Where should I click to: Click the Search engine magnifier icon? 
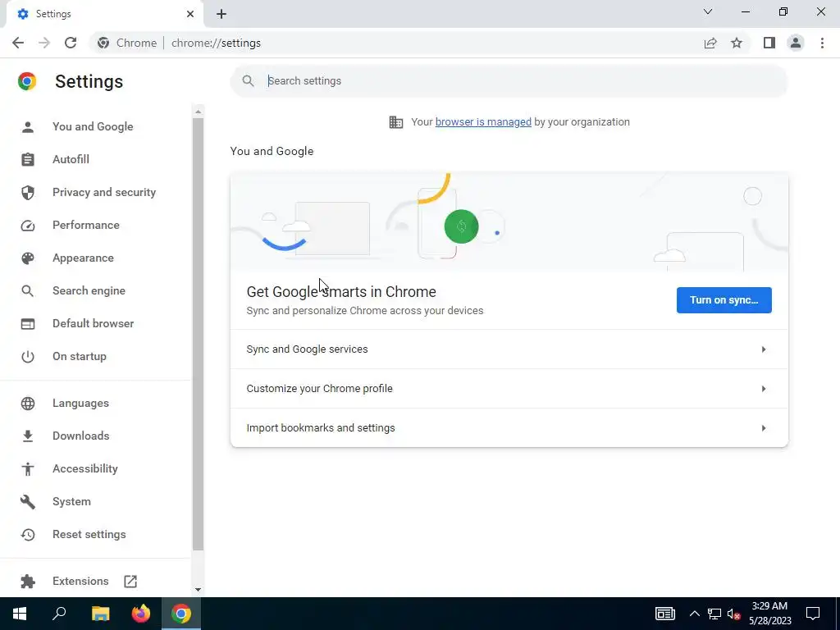tap(28, 291)
